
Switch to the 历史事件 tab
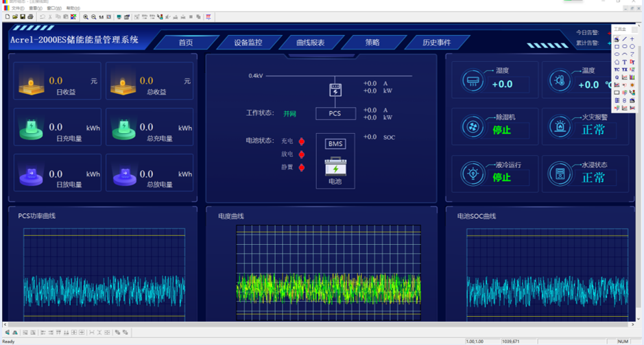pos(437,43)
